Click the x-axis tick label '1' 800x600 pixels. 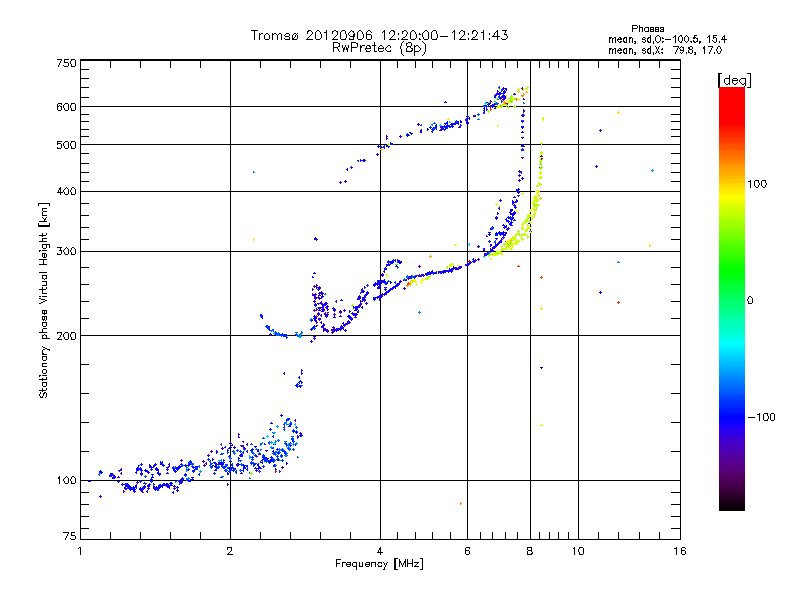[x=80, y=551]
